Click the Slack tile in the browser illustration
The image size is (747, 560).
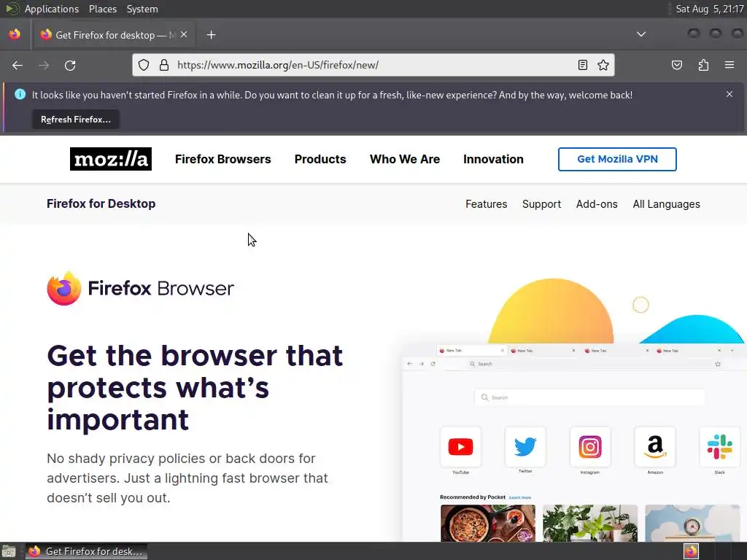(x=719, y=447)
